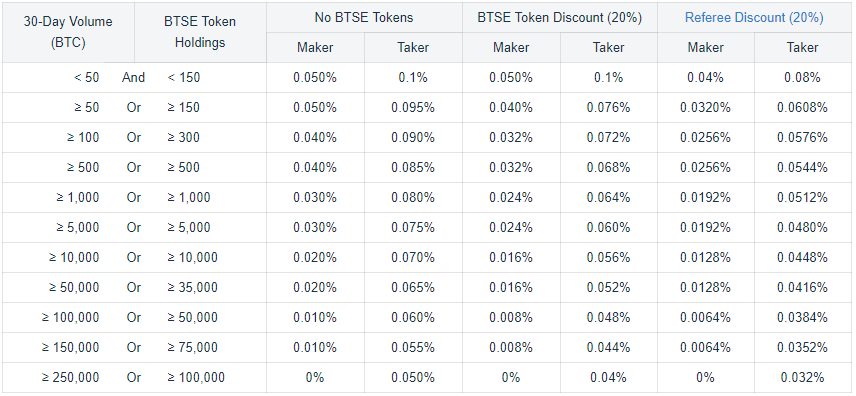
Task: Click Taker header under BTSE Token Discount
Action: tap(609, 48)
